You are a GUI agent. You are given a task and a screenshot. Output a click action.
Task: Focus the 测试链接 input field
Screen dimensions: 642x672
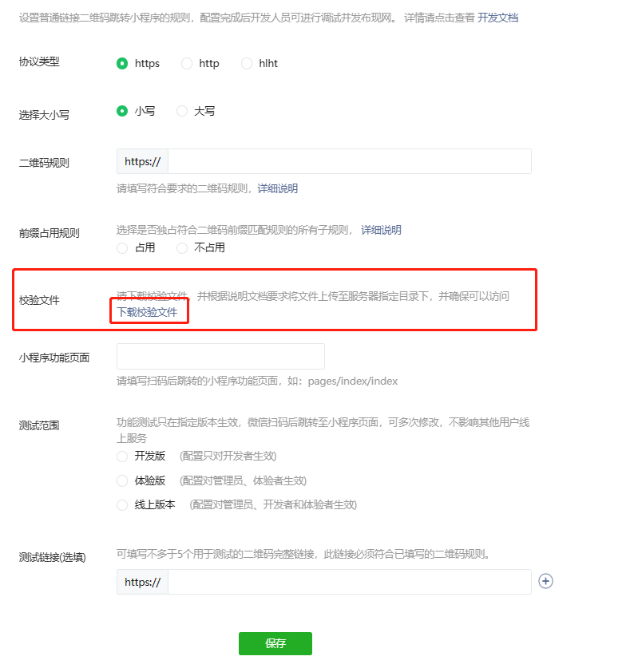[x=350, y=582]
